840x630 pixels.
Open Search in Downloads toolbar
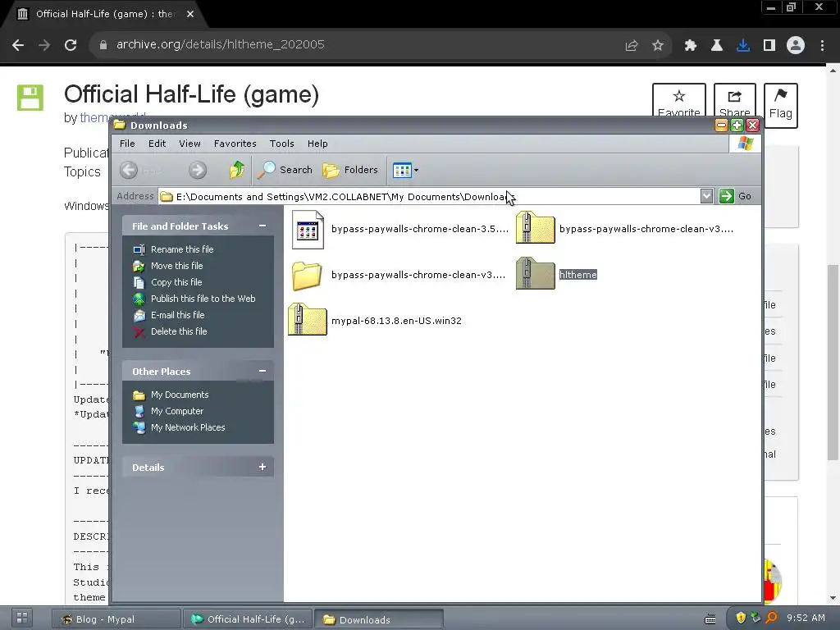tap(285, 170)
